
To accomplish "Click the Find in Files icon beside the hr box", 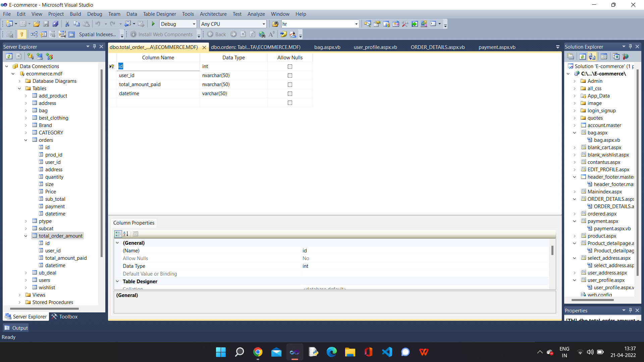I will [x=275, y=24].
